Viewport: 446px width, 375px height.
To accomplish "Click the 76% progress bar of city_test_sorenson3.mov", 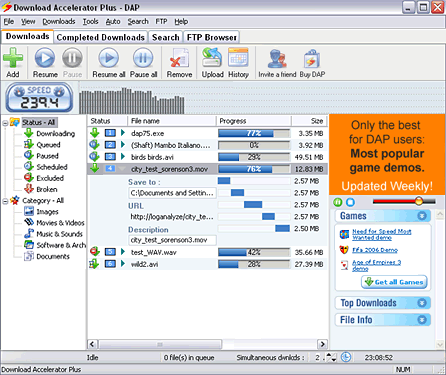I will [254, 169].
